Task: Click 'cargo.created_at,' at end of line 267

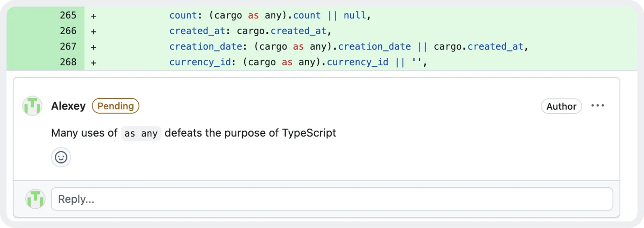Action: click(x=481, y=47)
